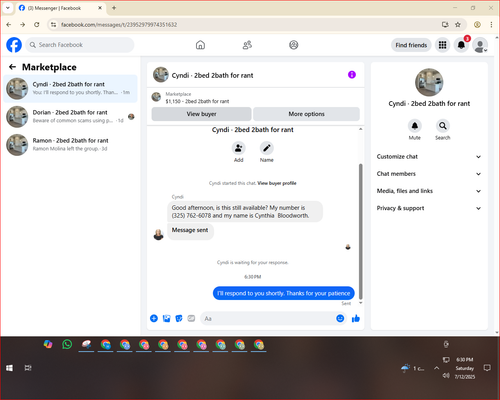Bookmark this page with the star icon

pyautogui.click(x=458, y=25)
